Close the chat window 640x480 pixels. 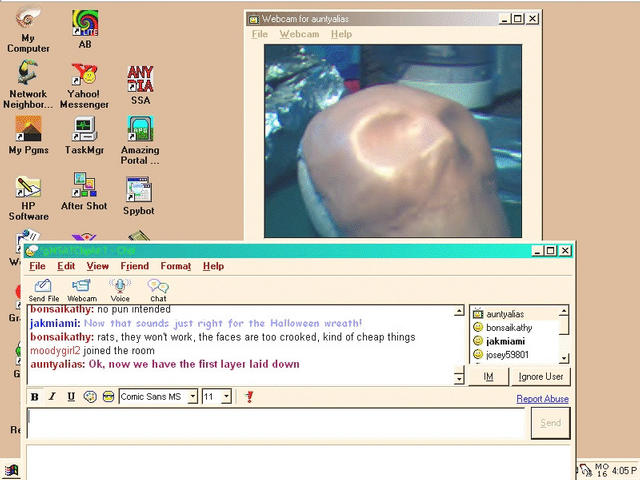click(x=565, y=251)
